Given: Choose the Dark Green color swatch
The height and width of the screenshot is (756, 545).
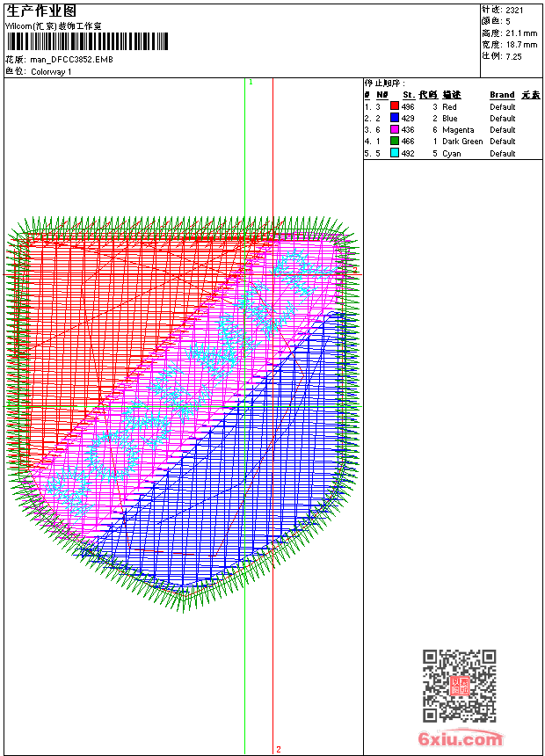Looking at the screenshot, I should 395,142.
